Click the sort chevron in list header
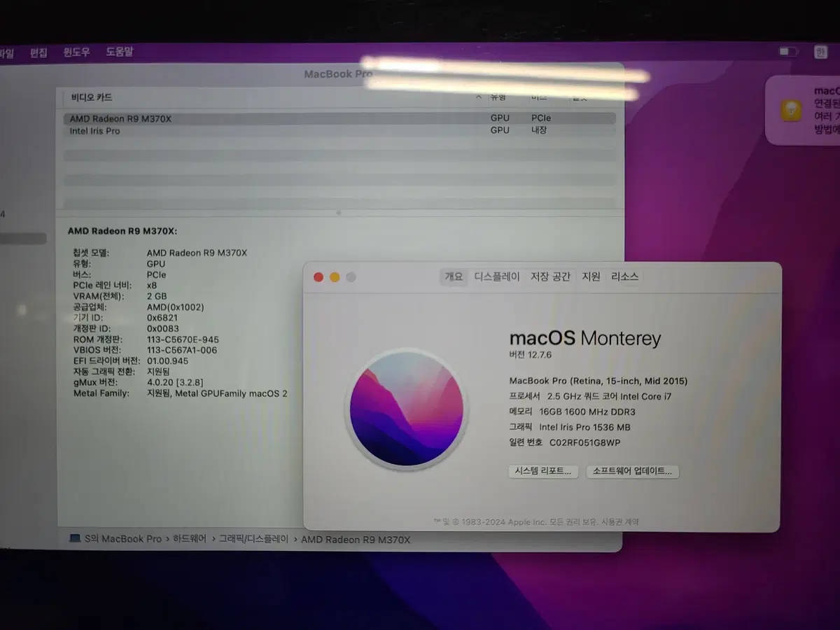This screenshot has width=840, height=630. tap(479, 97)
